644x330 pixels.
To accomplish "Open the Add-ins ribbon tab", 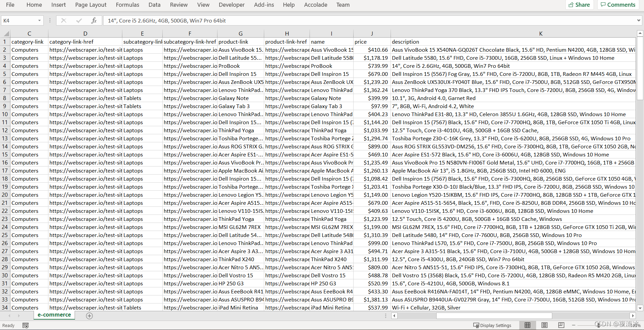I will [x=264, y=5].
